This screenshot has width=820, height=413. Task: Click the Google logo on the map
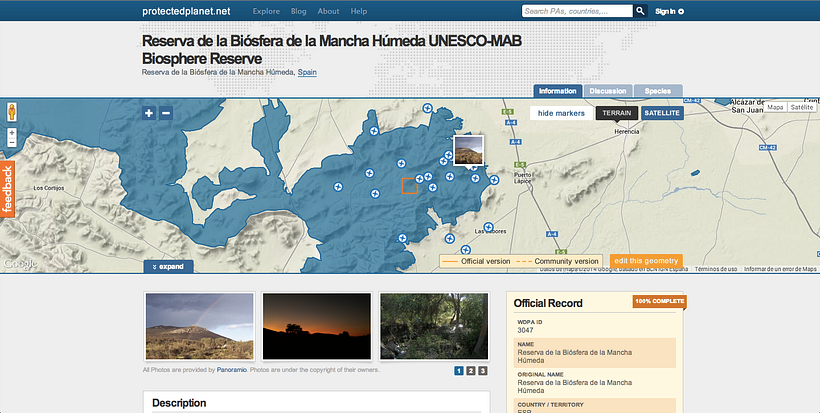point(19,264)
